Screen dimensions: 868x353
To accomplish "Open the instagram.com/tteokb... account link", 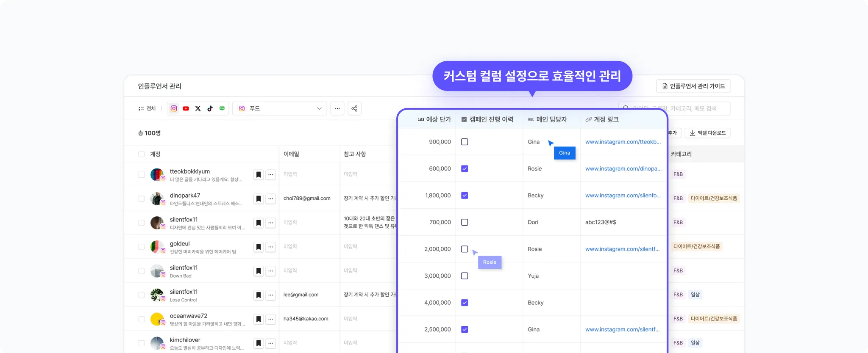I will (623, 142).
